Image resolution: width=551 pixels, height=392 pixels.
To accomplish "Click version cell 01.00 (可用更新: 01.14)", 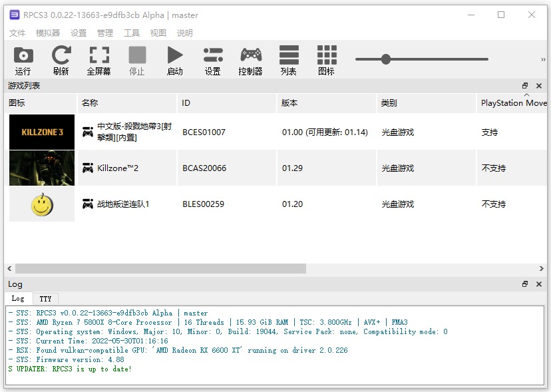I will [325, 132].
